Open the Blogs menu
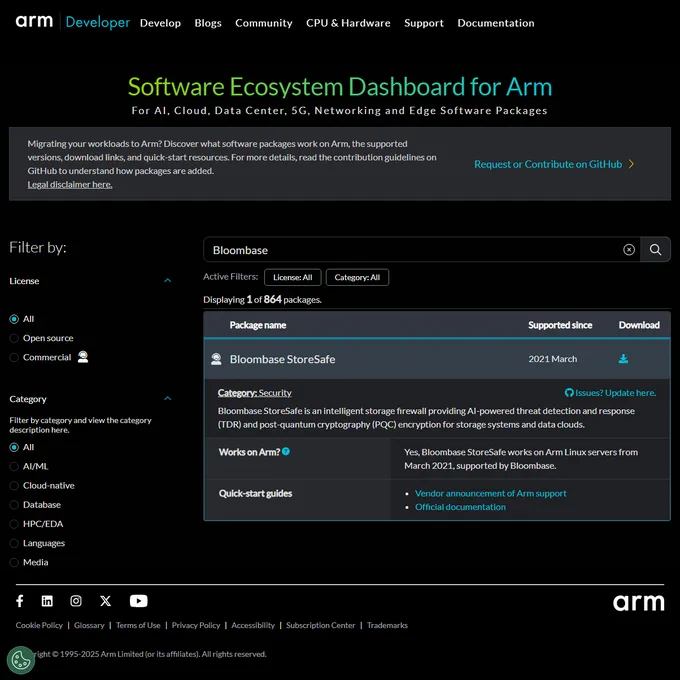680x680 pixels. pyautogui.click(x=208, y=23)
